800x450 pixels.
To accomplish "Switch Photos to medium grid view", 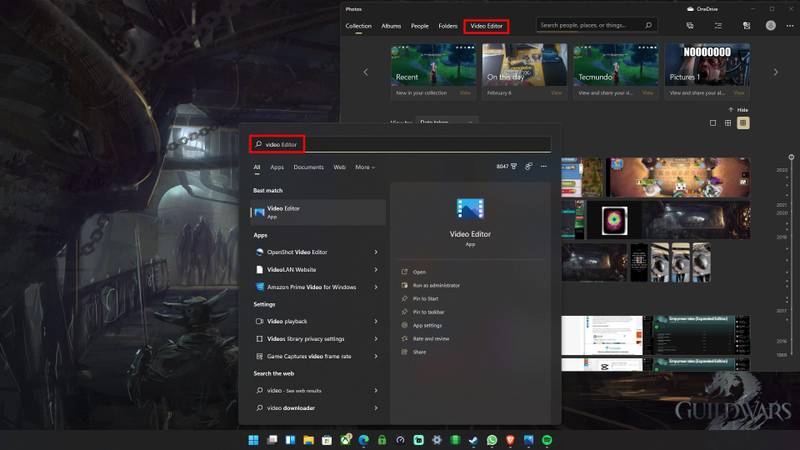I will click(x=728, y=123).
